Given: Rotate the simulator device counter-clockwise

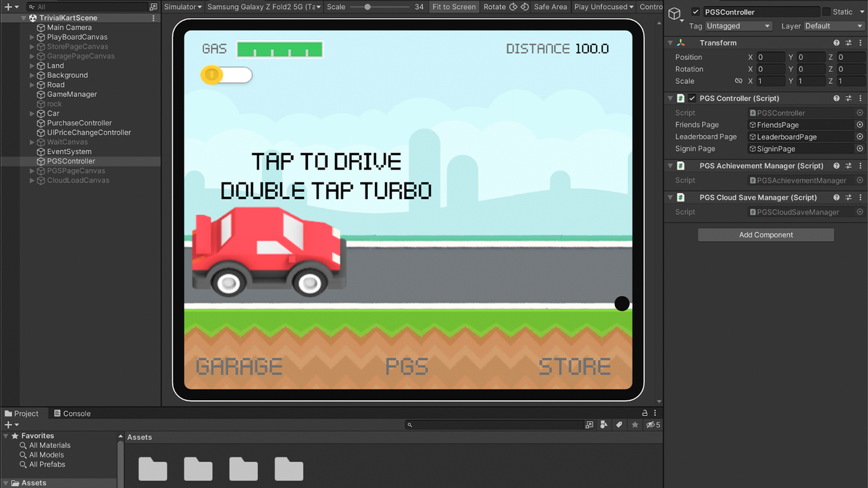Looking at the screenshot, I should click(513, 7).
